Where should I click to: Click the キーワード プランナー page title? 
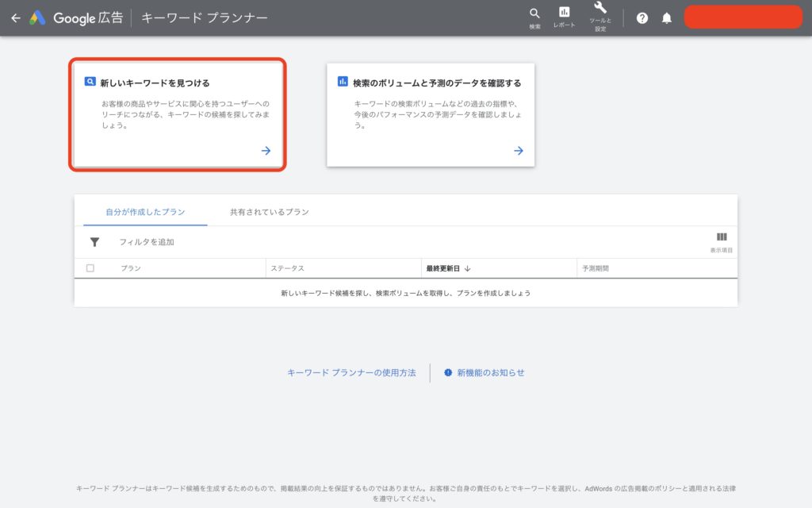[205, 18]
